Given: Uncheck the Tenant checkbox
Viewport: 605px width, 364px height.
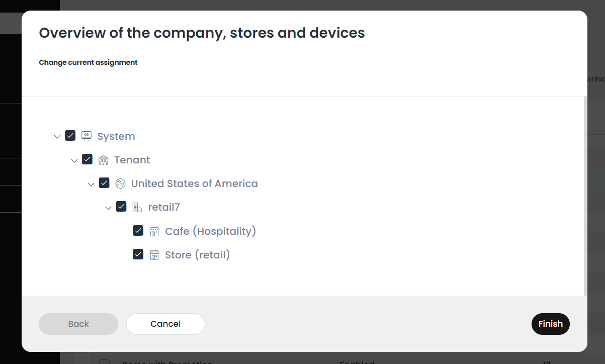Looking at the screenshot, I should coord(88,159).
